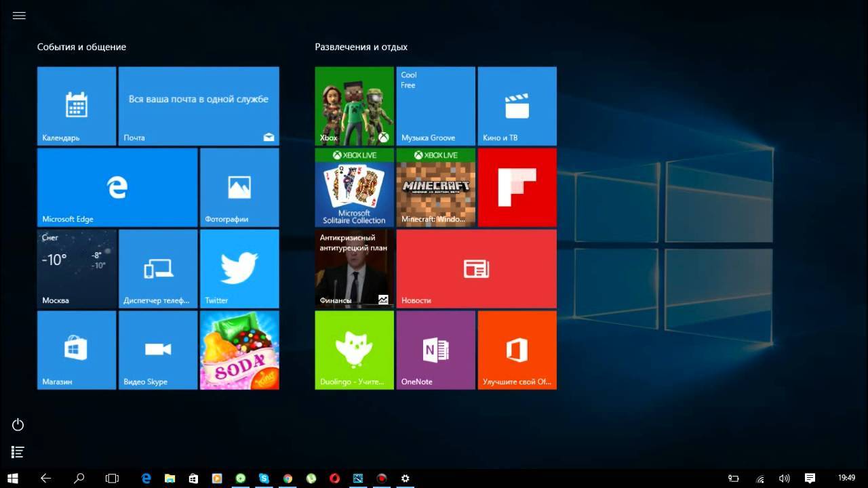
Task: Open the volume control in system tray
Action: [784, 478]
